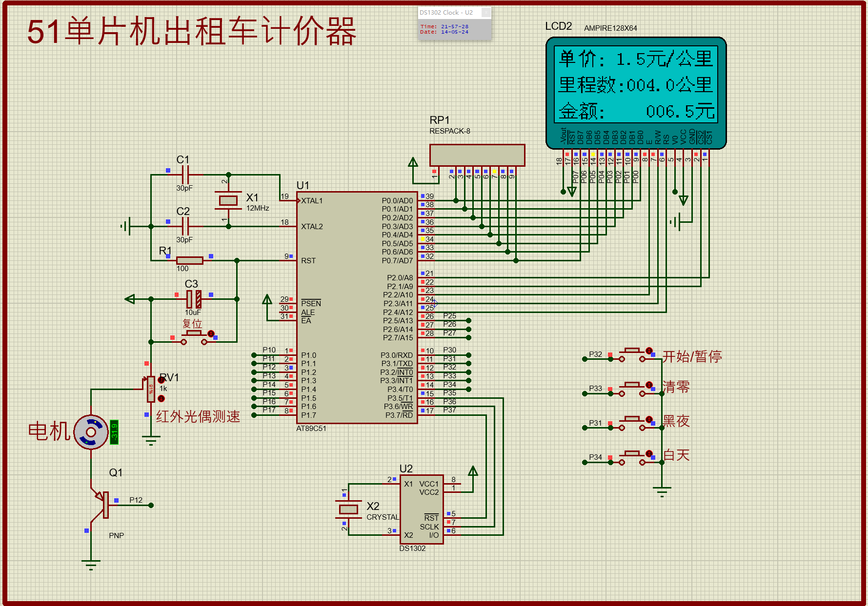Select the power terminal arrow beside RP1
868x606 pixels.
(x=413, y=162)
